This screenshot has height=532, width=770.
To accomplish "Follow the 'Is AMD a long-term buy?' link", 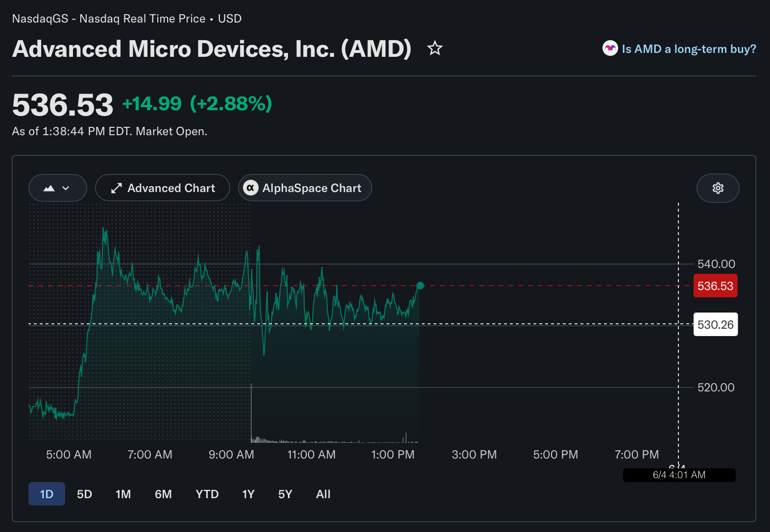I will click(x=689, y=49).
